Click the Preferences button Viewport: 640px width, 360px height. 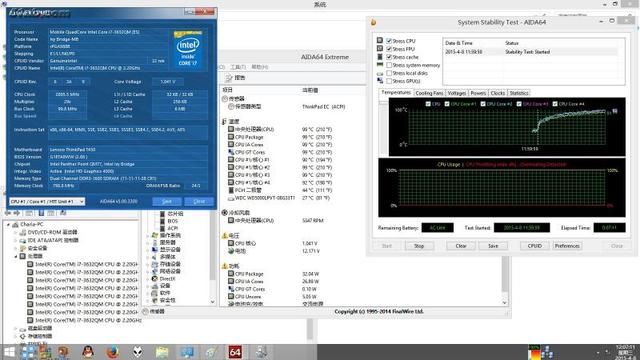point(567,246)
